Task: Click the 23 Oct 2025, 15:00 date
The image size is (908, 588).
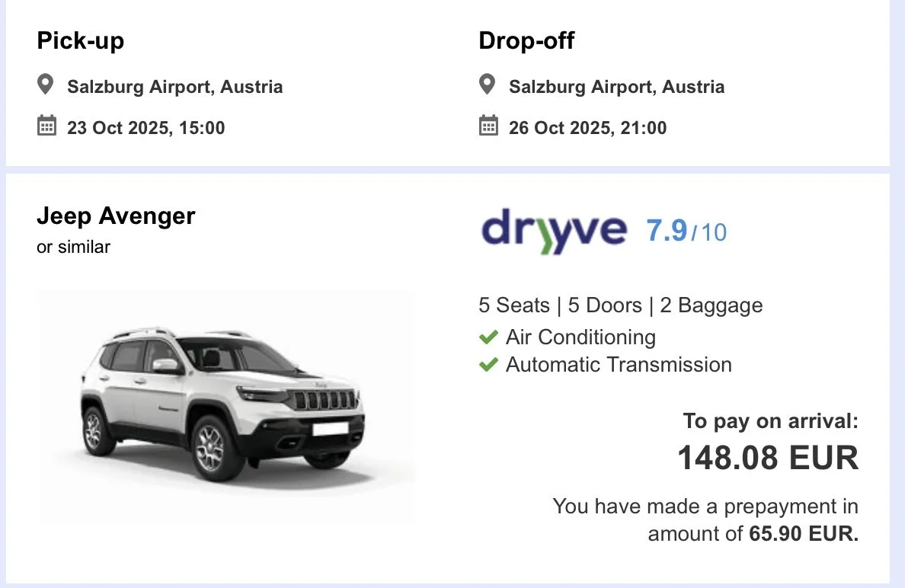Action: tap(146, 128)
